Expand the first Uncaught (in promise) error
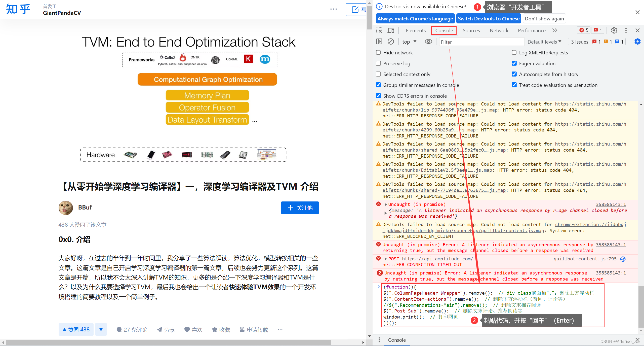This screenshot has height=346, width=644. tap(386, 204)
